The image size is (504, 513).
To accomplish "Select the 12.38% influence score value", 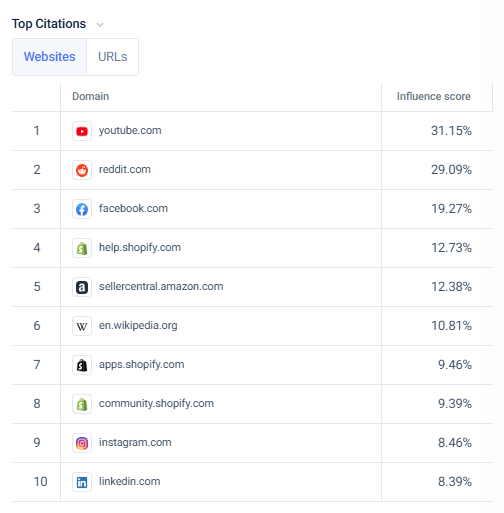I will (x=451, y=287).
